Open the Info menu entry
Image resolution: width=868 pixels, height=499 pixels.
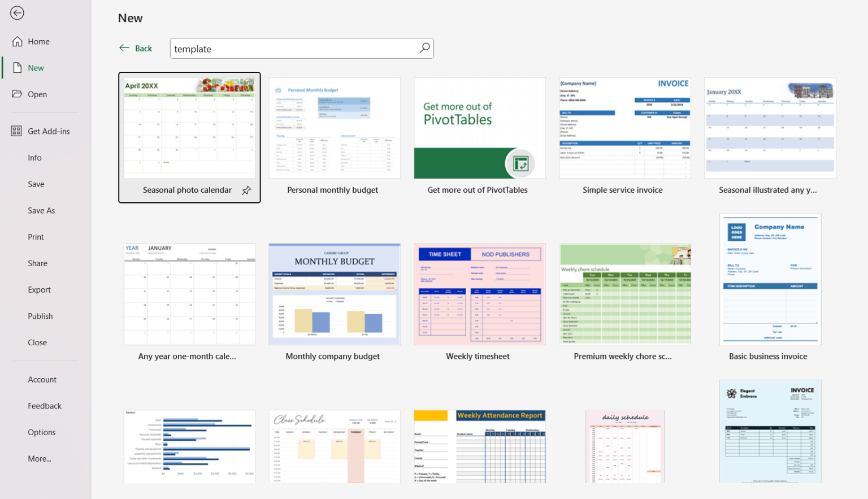[34, 157]
